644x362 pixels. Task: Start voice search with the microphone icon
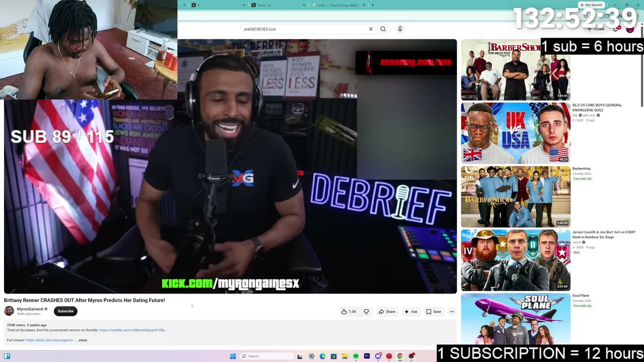point(400,29)
